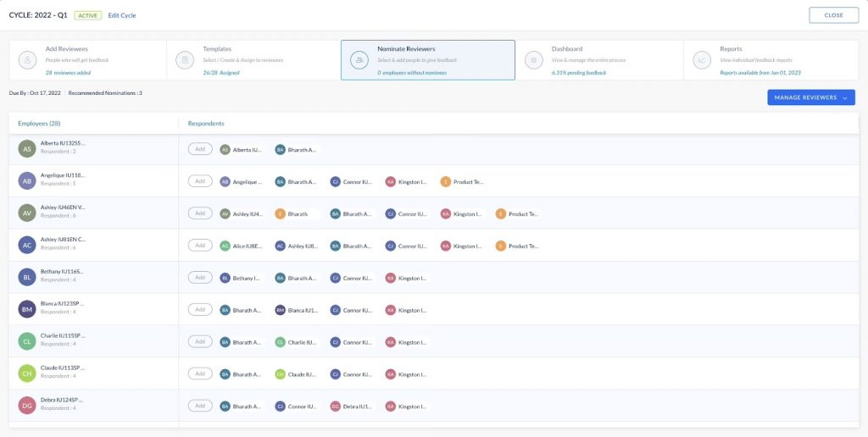Viewport: 868px width, 437px height.
Task: Click Add button in Charlie row
Action: 200,341
